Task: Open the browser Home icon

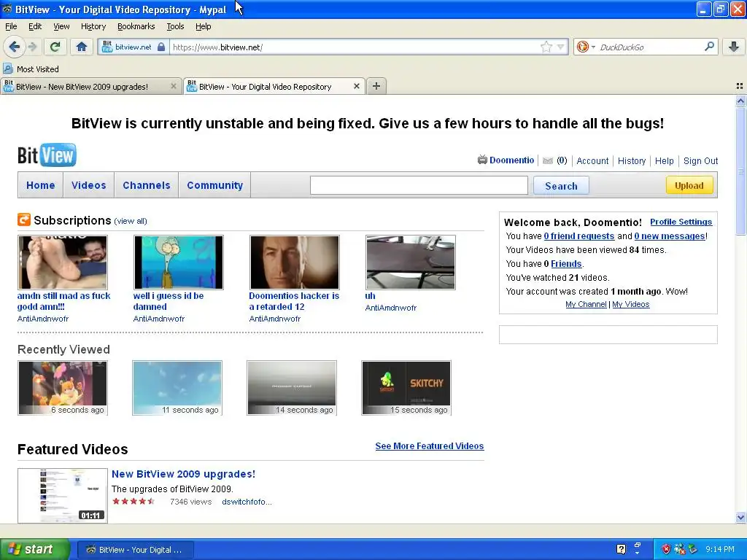Action: pos(82,47)
